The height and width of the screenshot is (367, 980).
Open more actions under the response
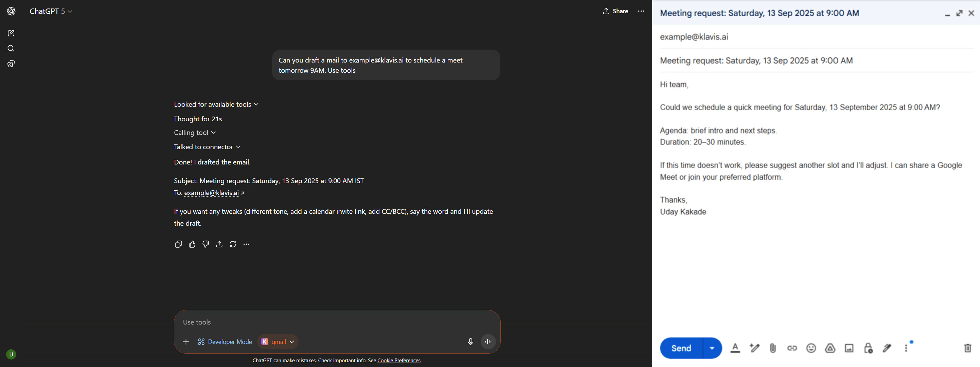click(247, 244)
